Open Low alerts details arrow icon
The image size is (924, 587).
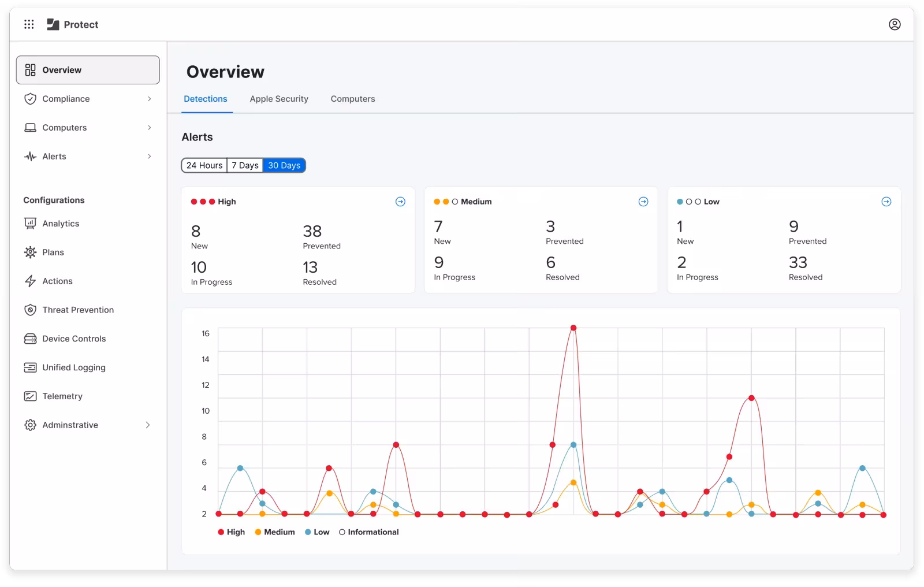(x=886, y=202)
